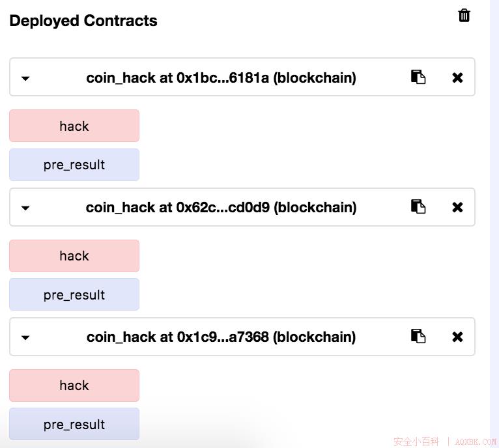Collapse the 0x1bc...6181a contract section
The width and height of the screenshot is (499, 448).
click(25, 78)
